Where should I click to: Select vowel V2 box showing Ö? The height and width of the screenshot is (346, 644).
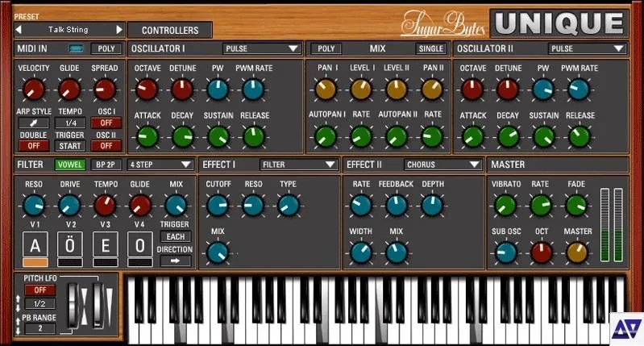70,245
